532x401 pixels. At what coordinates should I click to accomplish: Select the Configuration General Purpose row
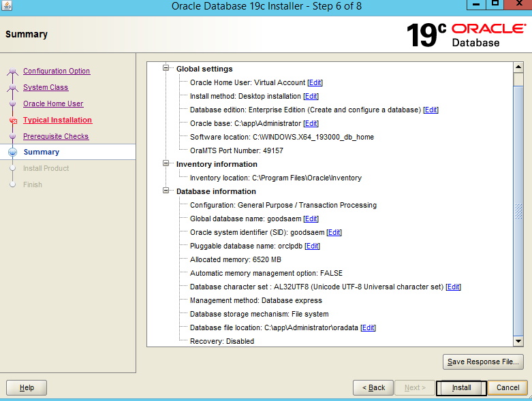283,205
